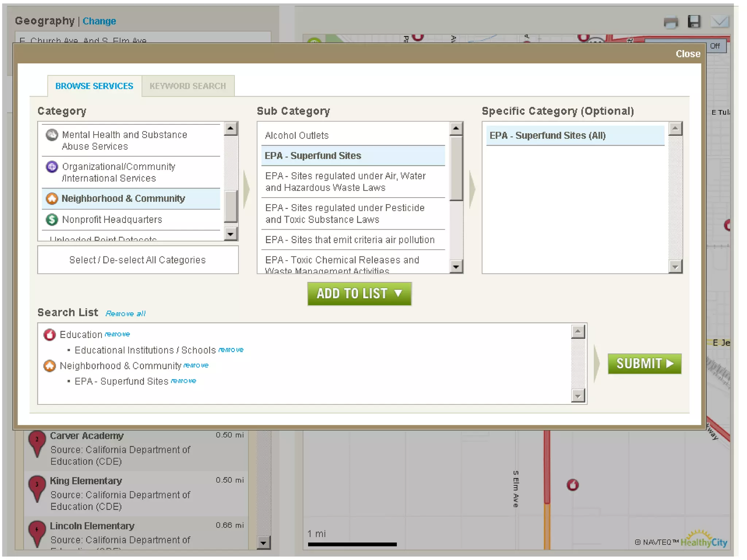Click Neighborhood & Community orange house icon

tap(52, 199)
